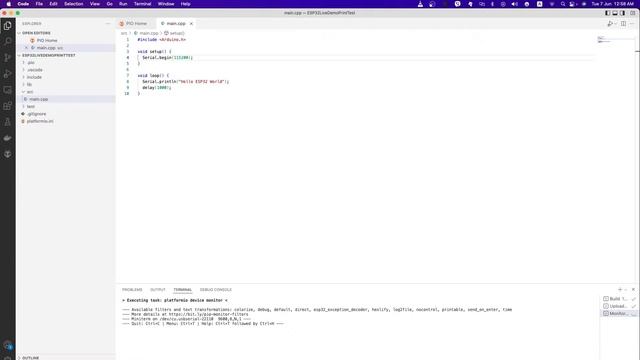Image resolution: width=640 pixels, height=360 pixels.
Task: Switch to the Debug Console tab
Action: click(x=216, y=290)
